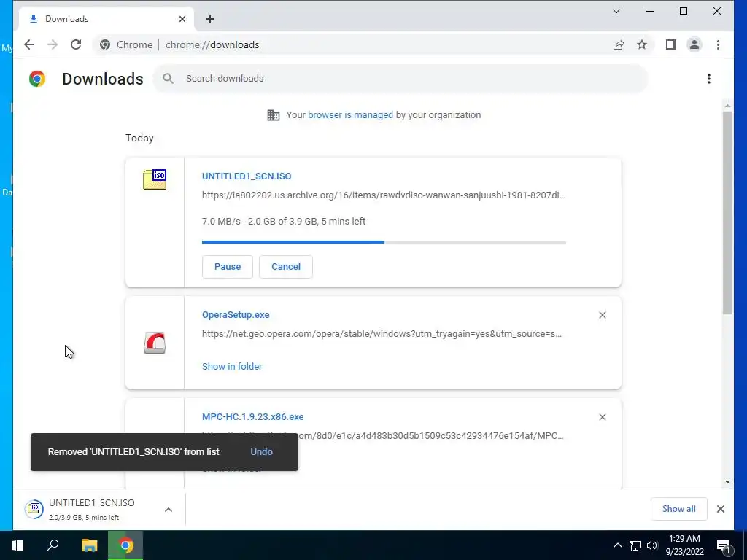Open the volume tray icon
The height and width of the screenshot is (560, 747).
(651, 545)
